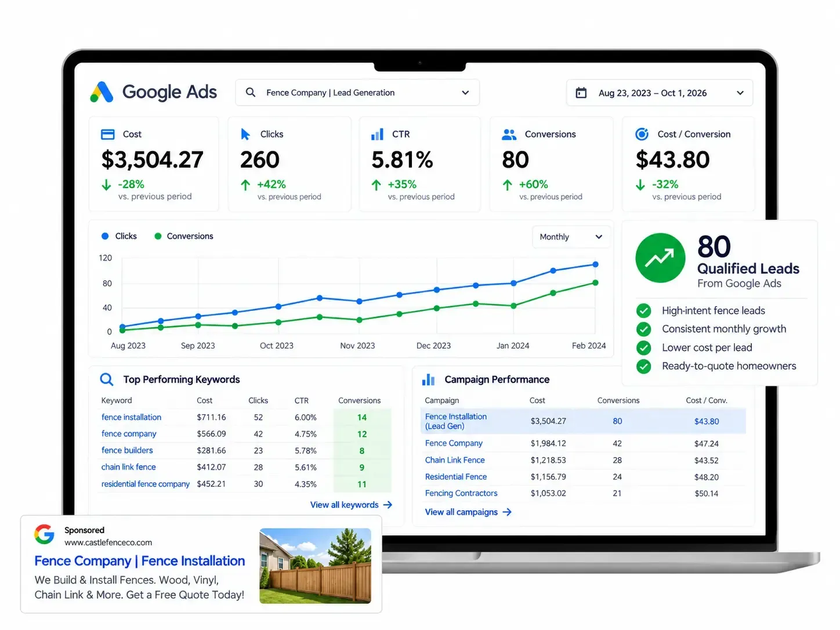Click the Google Ads logo icon
Screen dimensions: 840x630
tap(102, 92)
